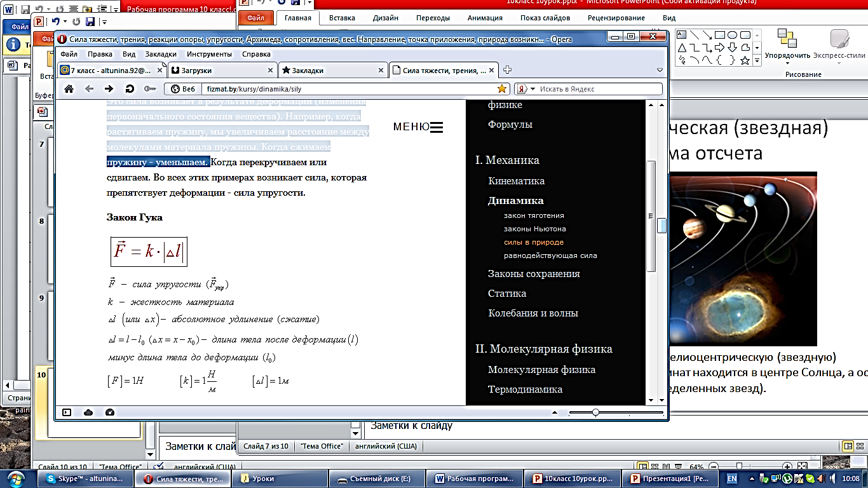Switch to Анимация ribbon tab
Screen dimensions: 868x488
(x=484, y=18)
